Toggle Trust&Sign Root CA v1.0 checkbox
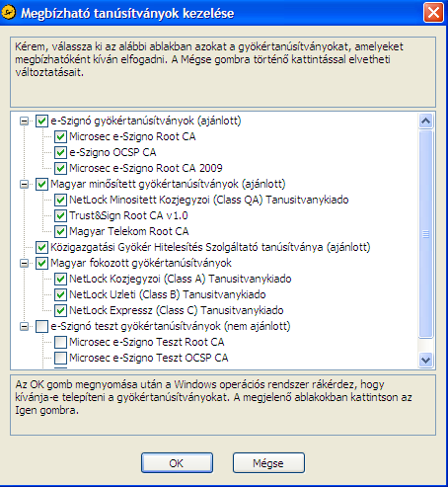The height and width of the screenshot is (487, 448). [x=60, y=215]
